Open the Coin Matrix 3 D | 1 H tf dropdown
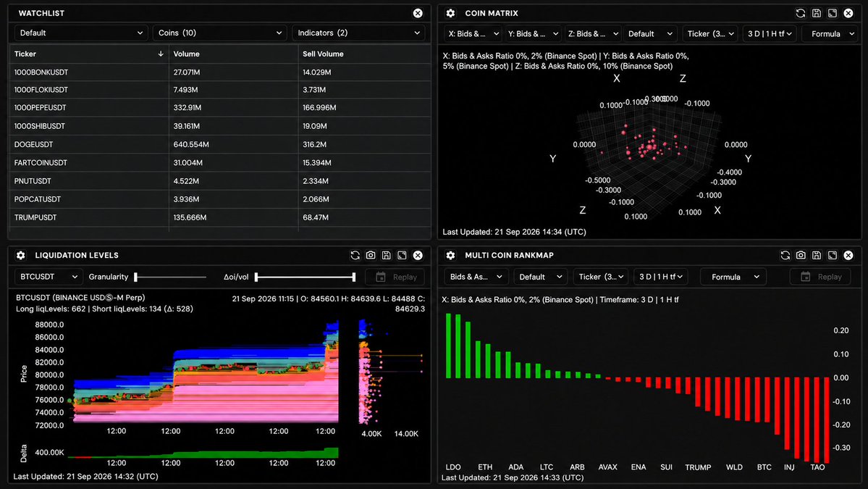Screen dimensions: 868x489 [770, 34]
